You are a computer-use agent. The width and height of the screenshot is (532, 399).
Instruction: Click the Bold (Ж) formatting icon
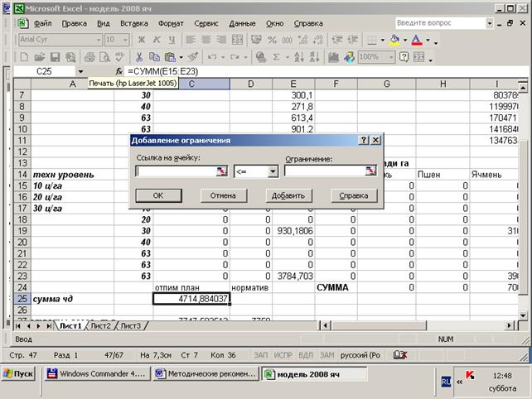pos(142,40)
